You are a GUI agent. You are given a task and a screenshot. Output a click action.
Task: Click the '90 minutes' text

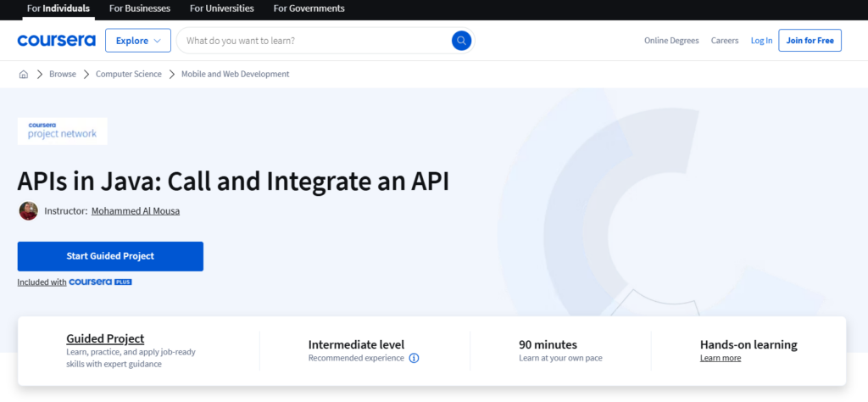(548, 344)
